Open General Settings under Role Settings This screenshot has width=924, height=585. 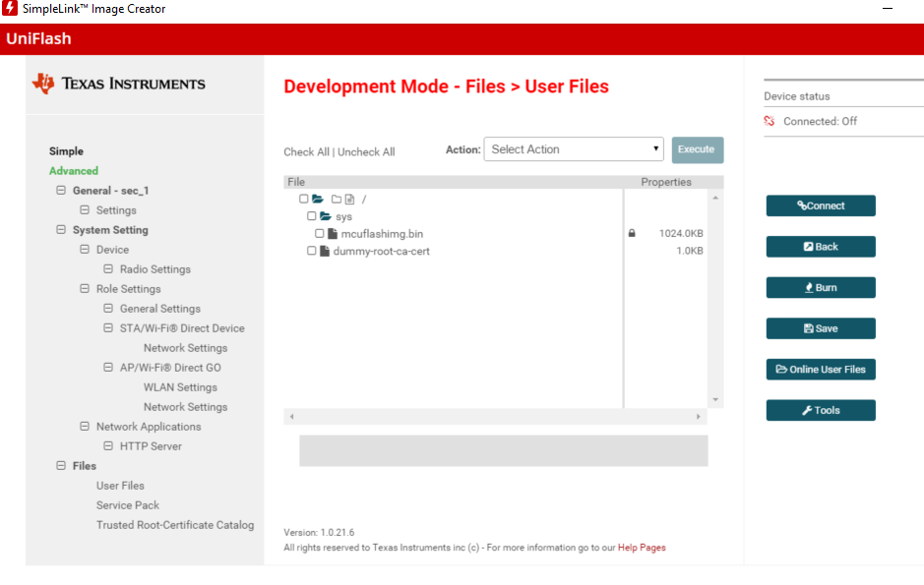(x=160, y=309)
